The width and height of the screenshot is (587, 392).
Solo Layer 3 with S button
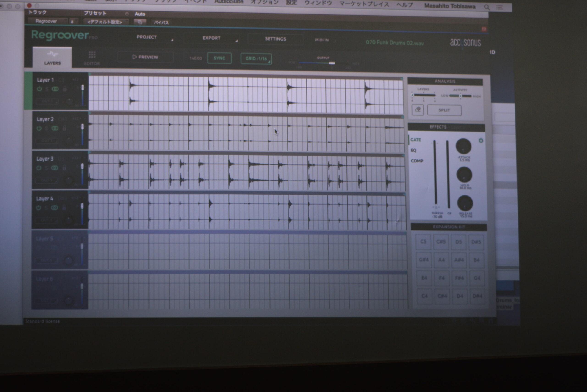[x=46, y=168]
